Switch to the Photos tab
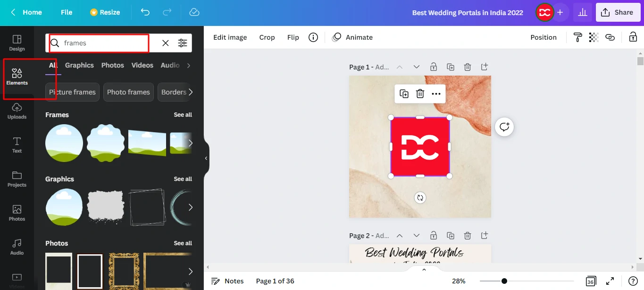This screenshot has height=290, width=644. [x=113, y=65]
